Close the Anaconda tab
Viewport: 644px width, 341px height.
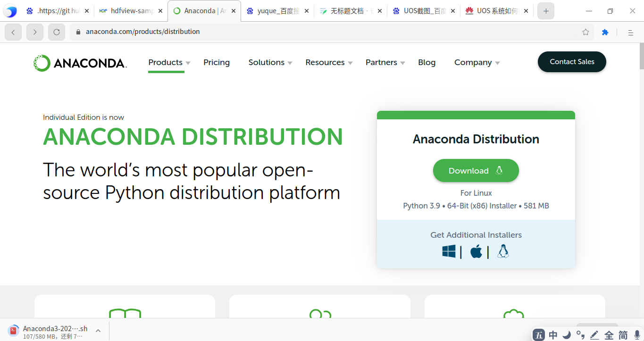pyautogui.click(x=234, y=11)
